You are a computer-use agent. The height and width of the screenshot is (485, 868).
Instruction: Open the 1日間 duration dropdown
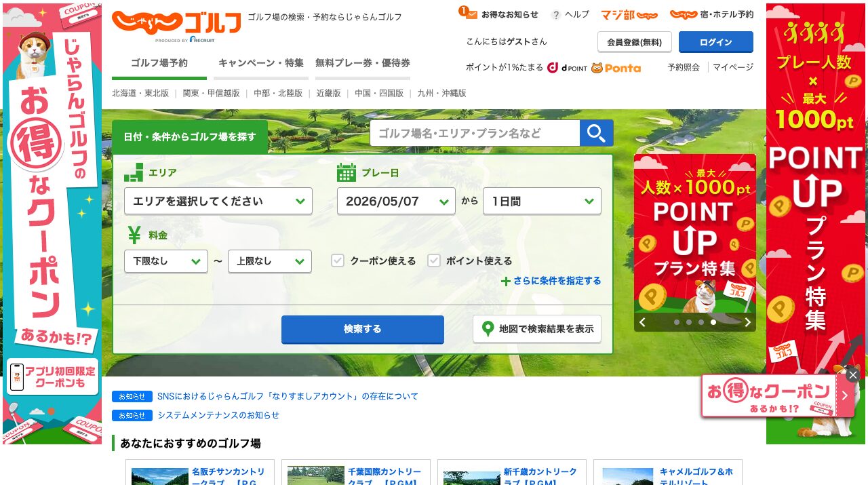point(542,201)
